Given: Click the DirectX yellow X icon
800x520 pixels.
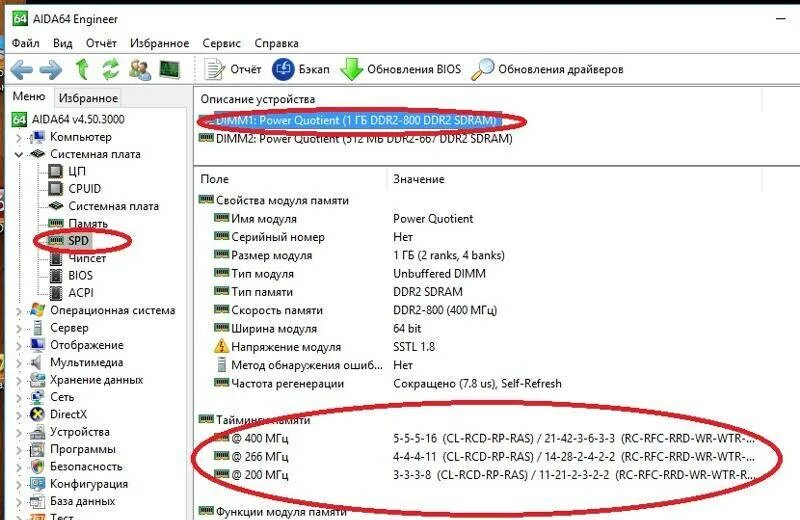Looking at the screenshot, I should tap(37, 415).
